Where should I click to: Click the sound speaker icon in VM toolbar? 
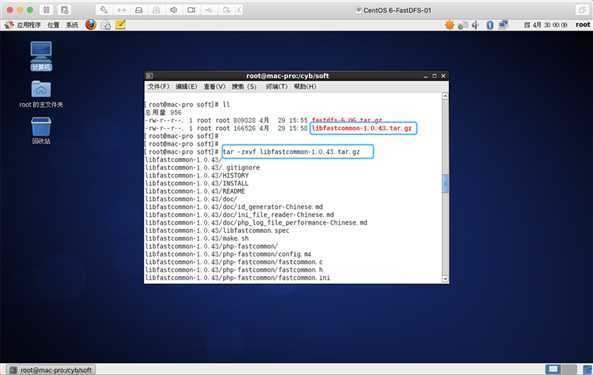[x=174, y=10]
